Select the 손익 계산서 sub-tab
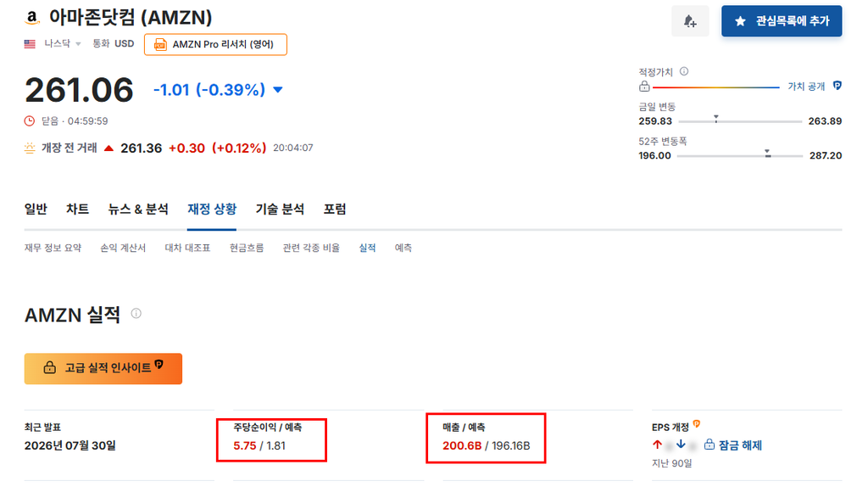Viewport: 868px width, 498px height. tap(123, 248)
